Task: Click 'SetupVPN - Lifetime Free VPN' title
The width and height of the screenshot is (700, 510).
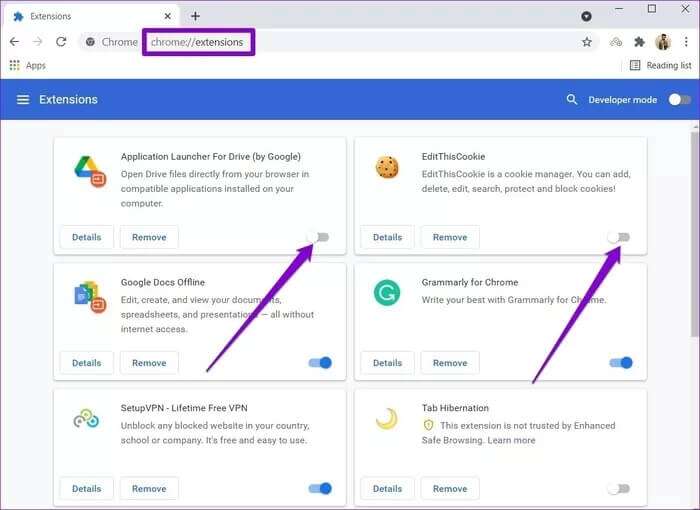Action: [x=184, y=408]
